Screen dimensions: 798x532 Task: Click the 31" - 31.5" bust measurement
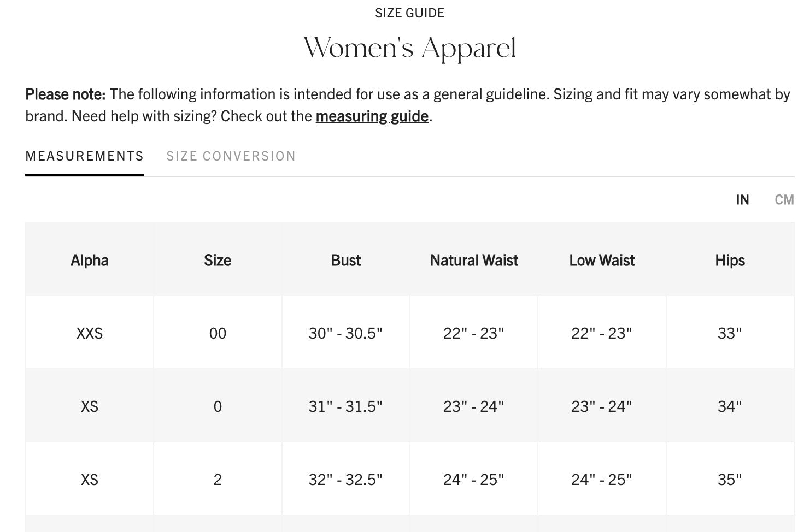pos(345,406)
